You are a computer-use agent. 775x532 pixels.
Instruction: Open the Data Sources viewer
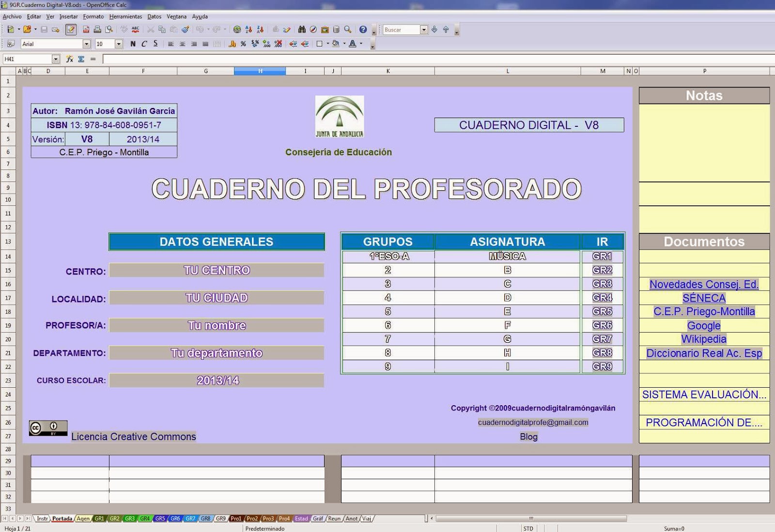point(336,30)
